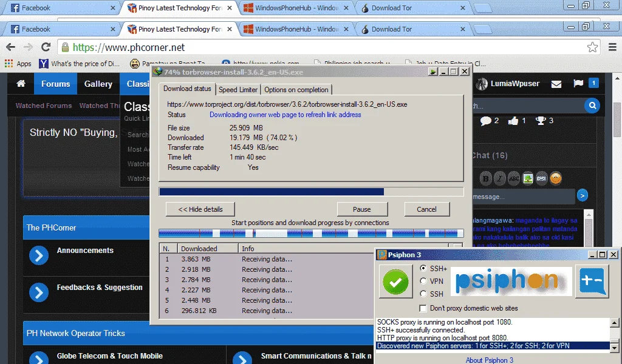Click into the chat message field
This screenshot has width=622, height=364.
(x=524, y=197)
